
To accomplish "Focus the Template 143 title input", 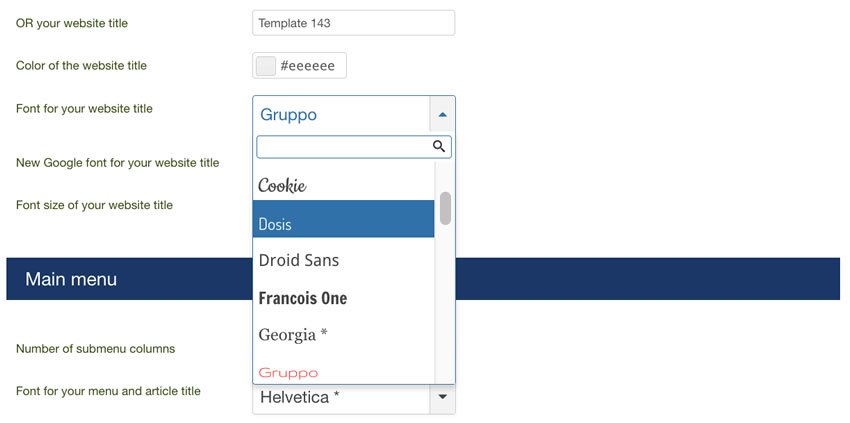I will [353, 23].
